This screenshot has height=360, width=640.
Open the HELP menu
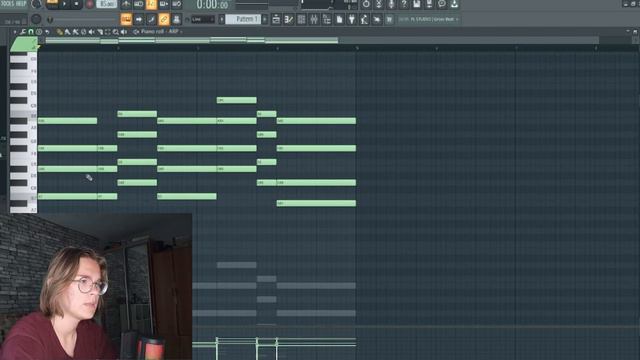click(x=21, y=4)
